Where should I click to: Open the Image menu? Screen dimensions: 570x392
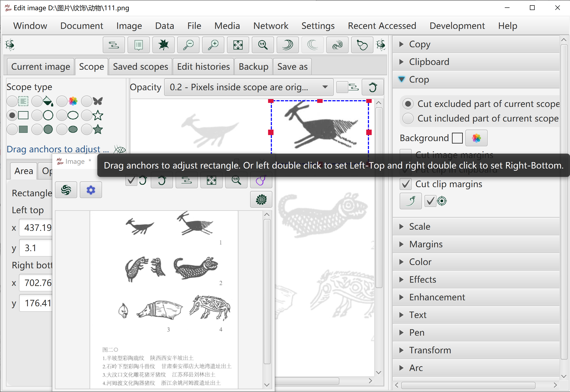(129, 26)
